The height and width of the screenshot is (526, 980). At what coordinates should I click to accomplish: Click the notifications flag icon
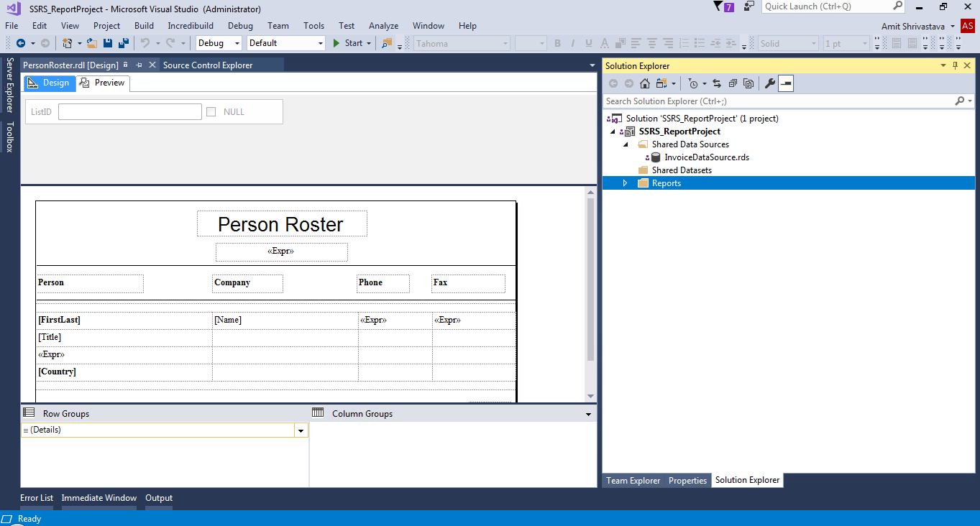[718, 6]
